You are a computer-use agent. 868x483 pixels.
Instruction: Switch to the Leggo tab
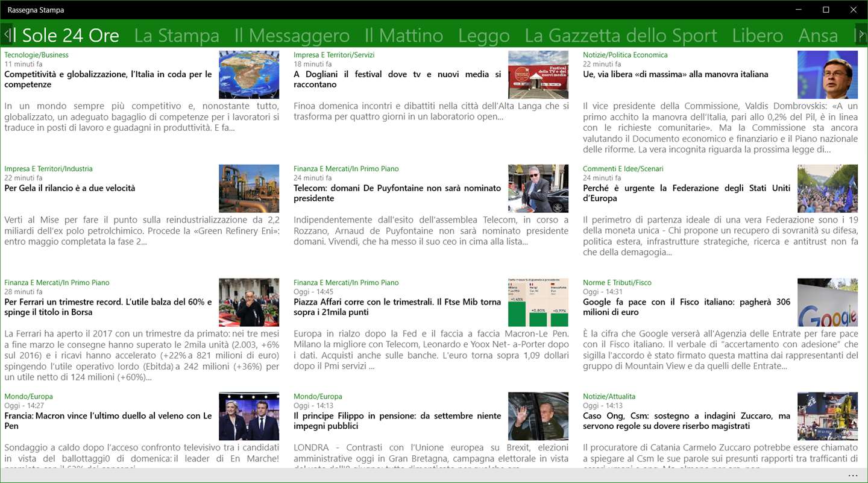click(484, 36)
